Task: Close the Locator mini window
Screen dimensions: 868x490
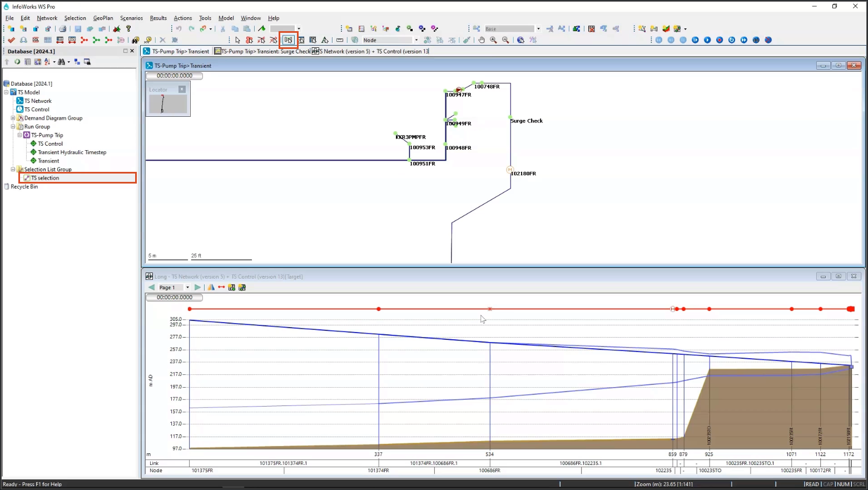Action: coord(182,90)
